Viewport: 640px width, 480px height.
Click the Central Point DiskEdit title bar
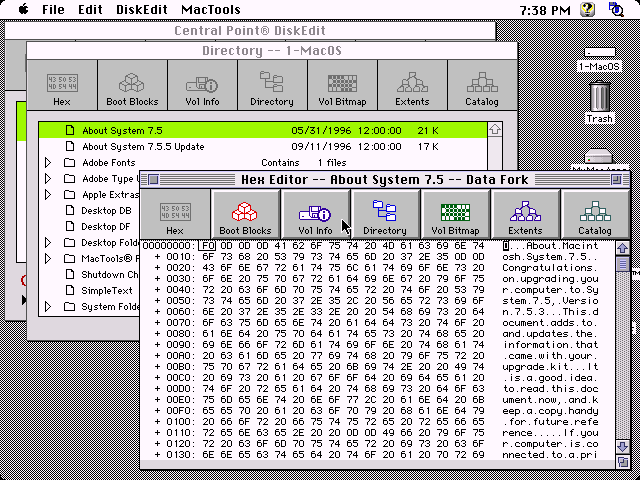click(x=250, y=31)
